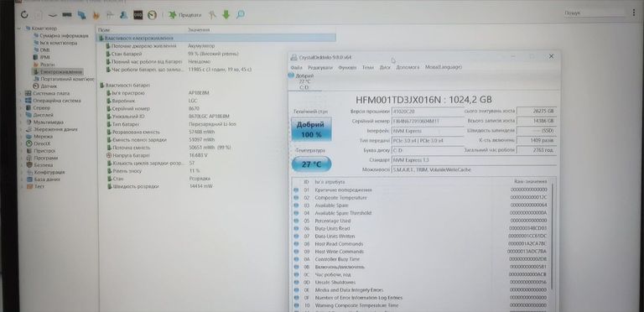Expand the Сервер node

[x=21, y=107]
